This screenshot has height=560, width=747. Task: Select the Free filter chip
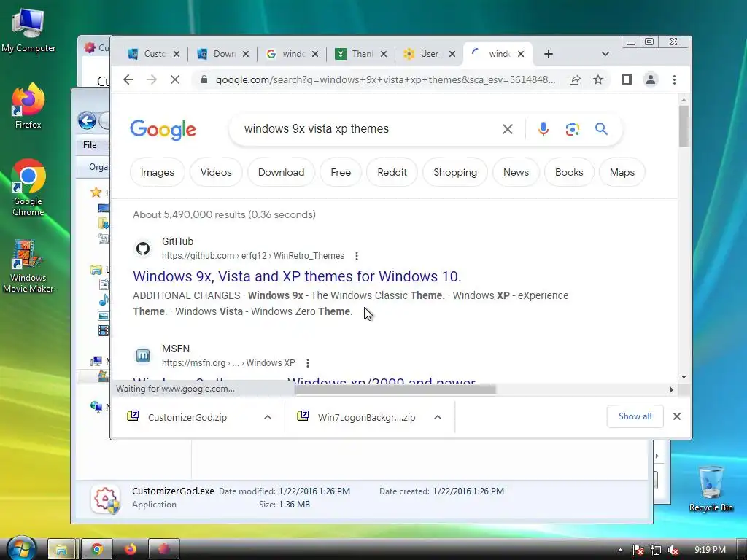click(341, 172)
